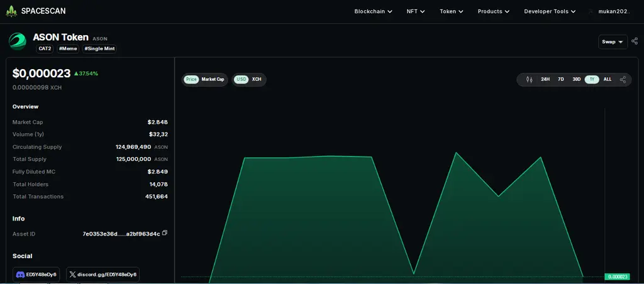Click the Total Transactions value 451,664

pyautogui.click(x=157, y=197)
